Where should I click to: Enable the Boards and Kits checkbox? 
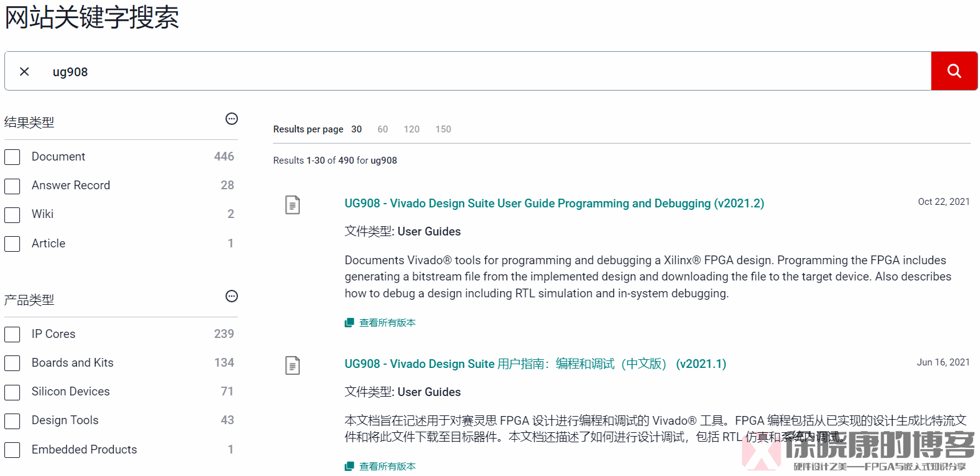point(12,363)
